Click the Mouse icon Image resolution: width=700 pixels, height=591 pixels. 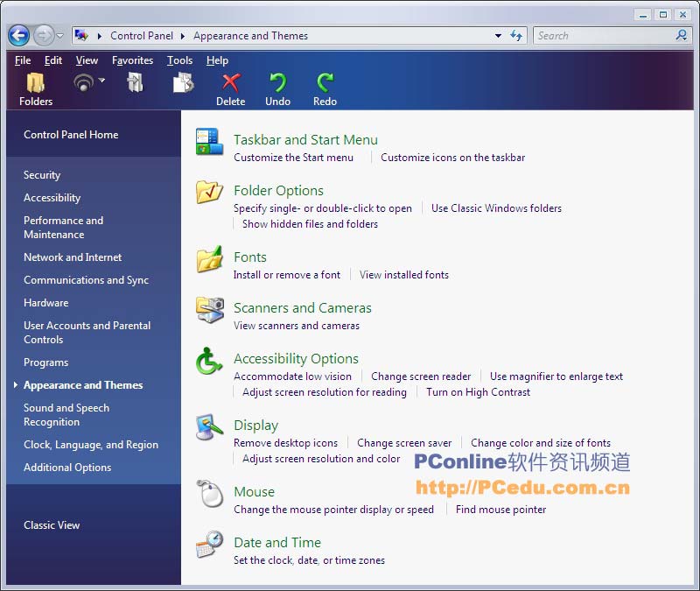coord(209,493)
